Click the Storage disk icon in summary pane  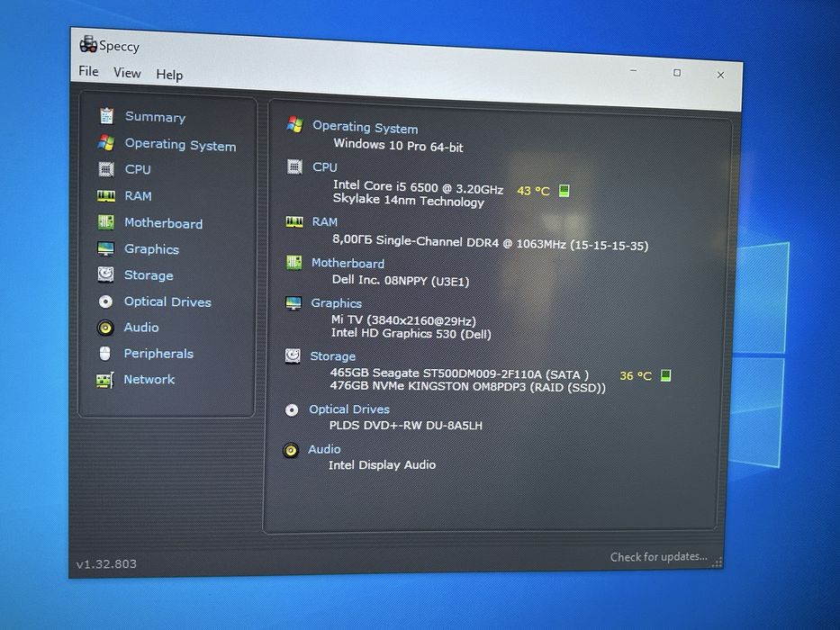tap(293, 355)
